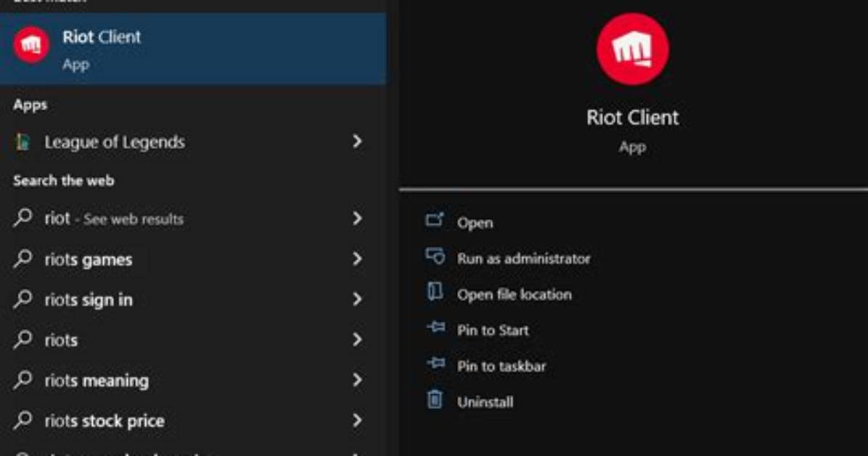This screenshot has width=868, height=456.
Task: Choose Run as administrator
Action: [x=524, y=258]
